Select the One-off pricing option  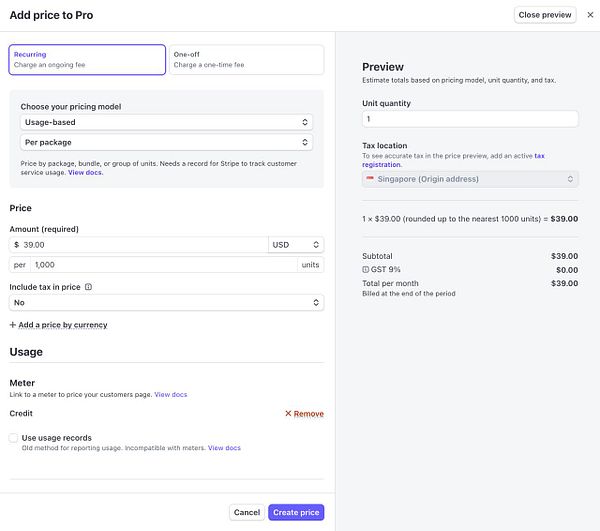coord(246,59)
